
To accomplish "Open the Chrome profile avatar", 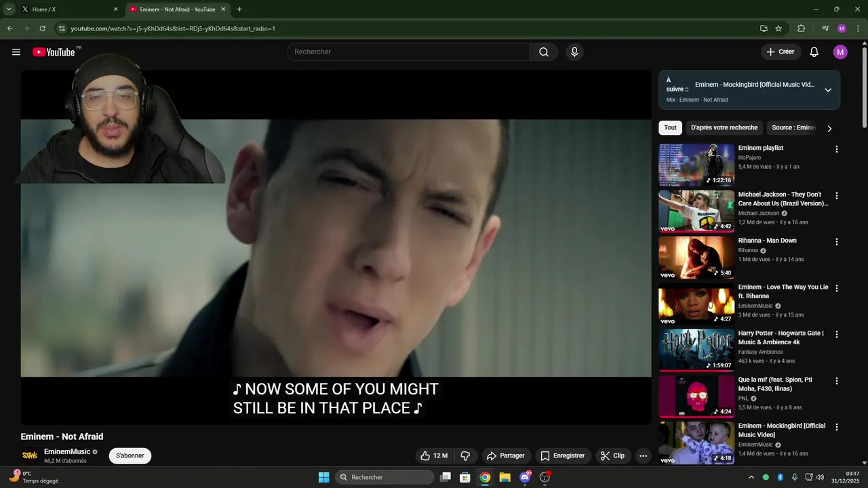I will (842, 28).
